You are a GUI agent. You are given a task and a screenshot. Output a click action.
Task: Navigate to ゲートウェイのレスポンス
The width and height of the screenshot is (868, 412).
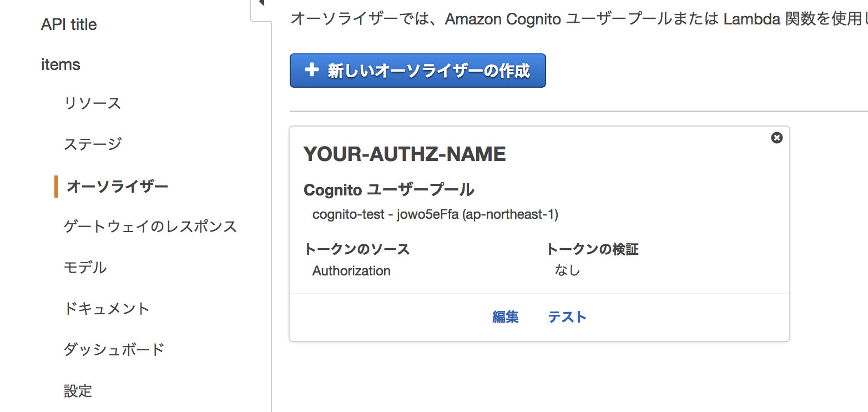tap(150, 227)
